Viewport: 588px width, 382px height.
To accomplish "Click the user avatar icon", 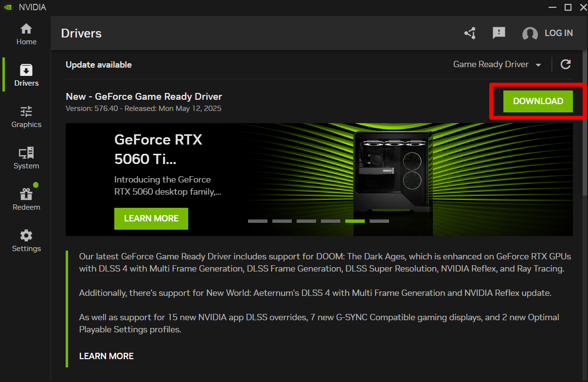I will (530, 34).
